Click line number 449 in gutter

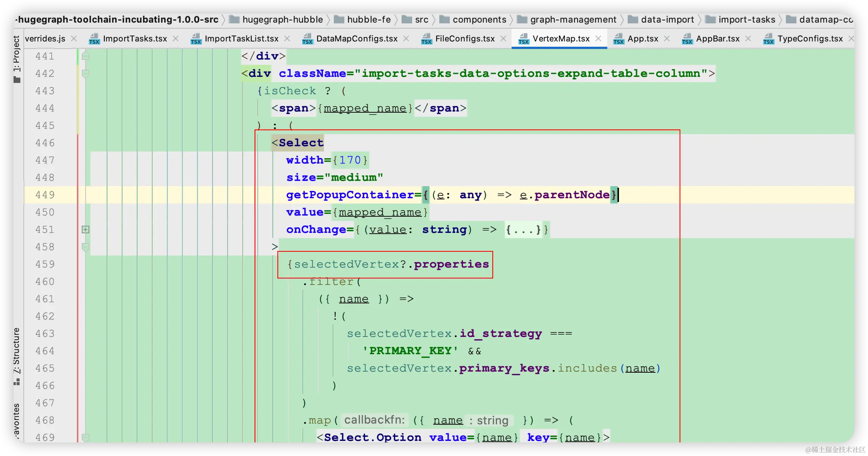pos(45,195)
